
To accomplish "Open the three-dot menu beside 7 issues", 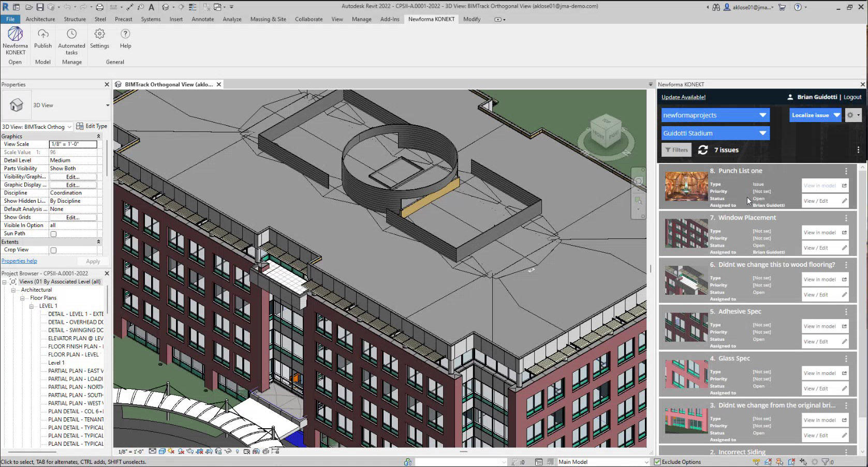I will [858, 150].
